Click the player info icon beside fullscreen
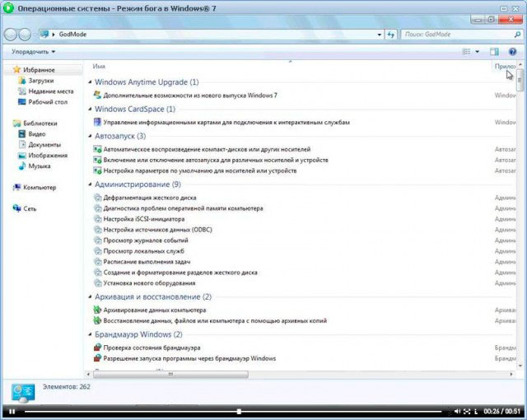Screen dimensions: 527x420 pos(476,411)
